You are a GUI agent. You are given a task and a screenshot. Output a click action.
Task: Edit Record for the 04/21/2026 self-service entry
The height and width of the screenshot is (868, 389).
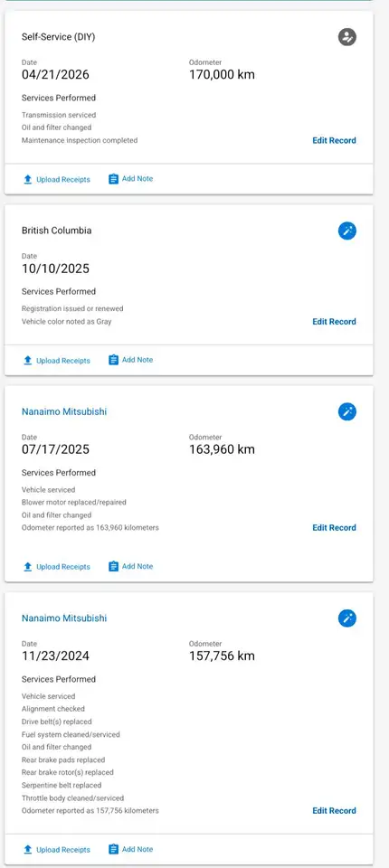334,141
